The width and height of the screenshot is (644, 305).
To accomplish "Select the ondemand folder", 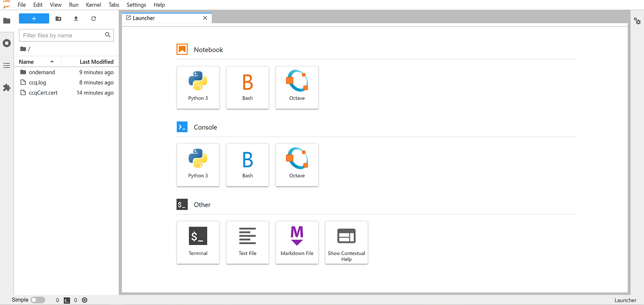I will (x=66, y=72).
